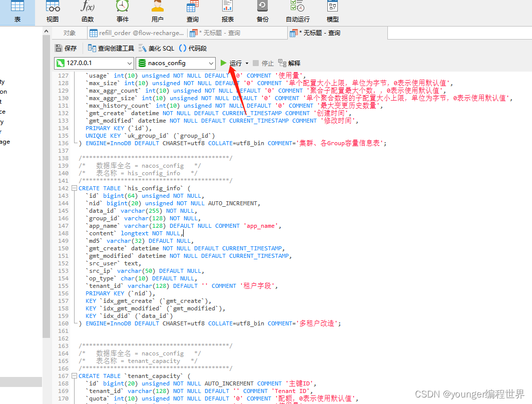Open the 用户 (User) toolbar icon
532x404 pixels.
point(158,12)
